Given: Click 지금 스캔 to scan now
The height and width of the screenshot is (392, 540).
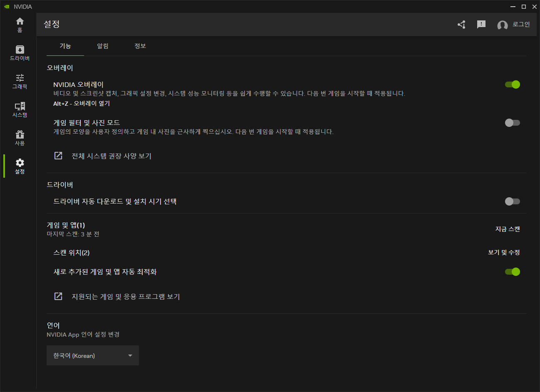Looking at the screenshot, I should 508,229.
